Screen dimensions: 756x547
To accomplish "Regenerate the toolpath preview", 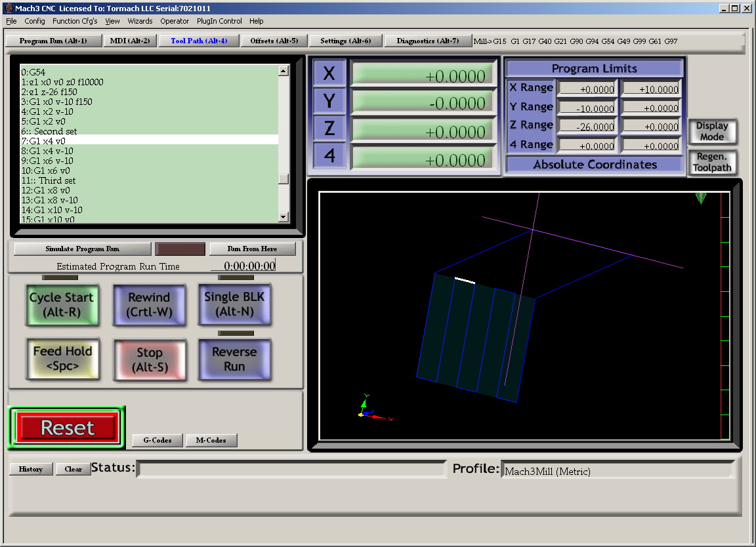I will (713, 162).
